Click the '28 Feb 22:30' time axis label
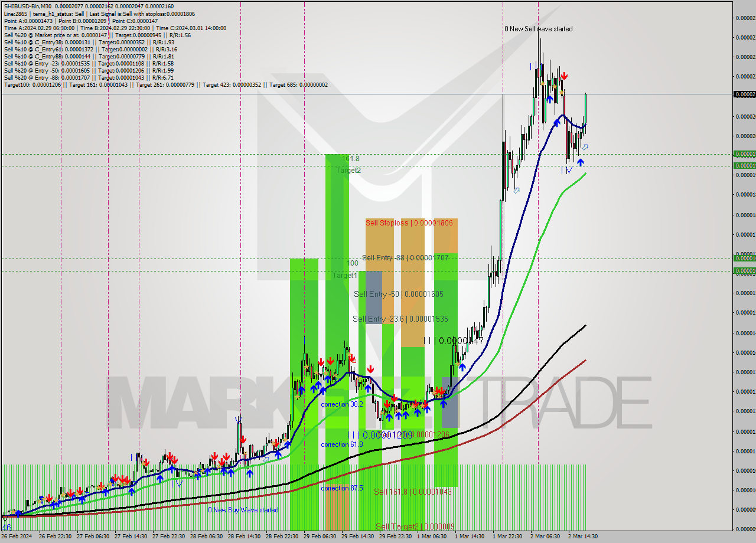This screenshot has height=543, width=756. coord(281,537)
